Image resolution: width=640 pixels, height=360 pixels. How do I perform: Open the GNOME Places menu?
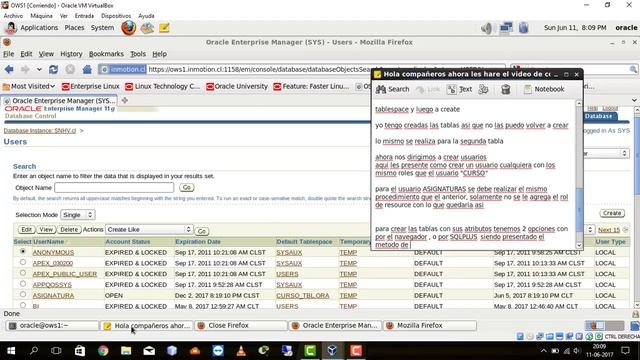74,28
